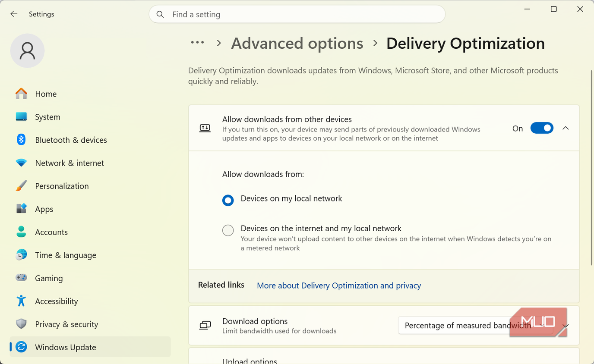Click the Personalization paintbrush icon
This screenshot has height=364, width=594.
21,186
